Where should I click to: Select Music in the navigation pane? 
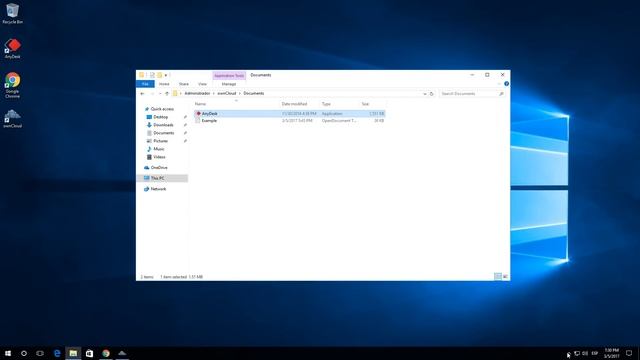[159, 149]
